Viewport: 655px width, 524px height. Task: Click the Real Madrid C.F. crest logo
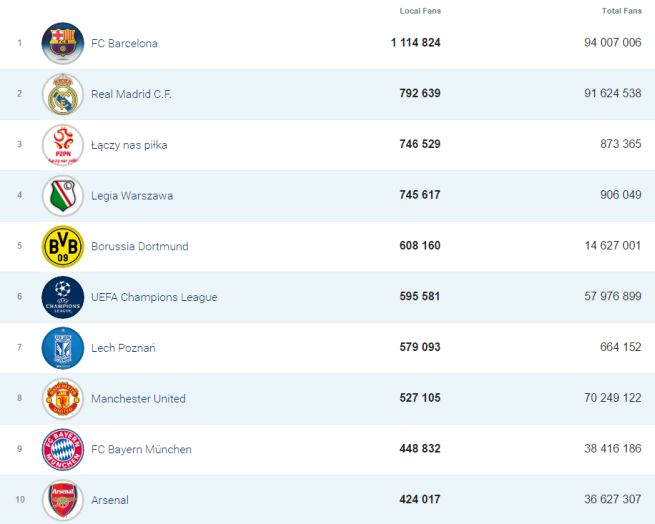point(63,94)
